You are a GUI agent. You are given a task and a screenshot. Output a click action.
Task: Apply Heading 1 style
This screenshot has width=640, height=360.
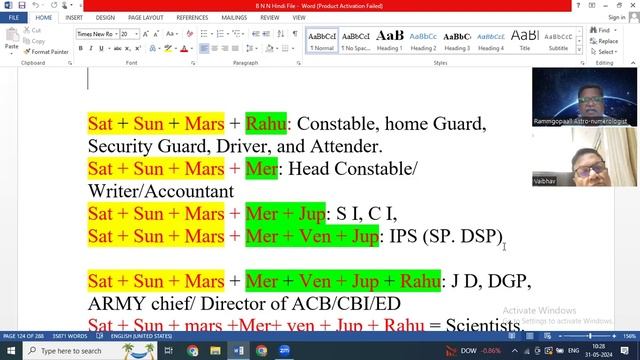[x=390, y=40]
